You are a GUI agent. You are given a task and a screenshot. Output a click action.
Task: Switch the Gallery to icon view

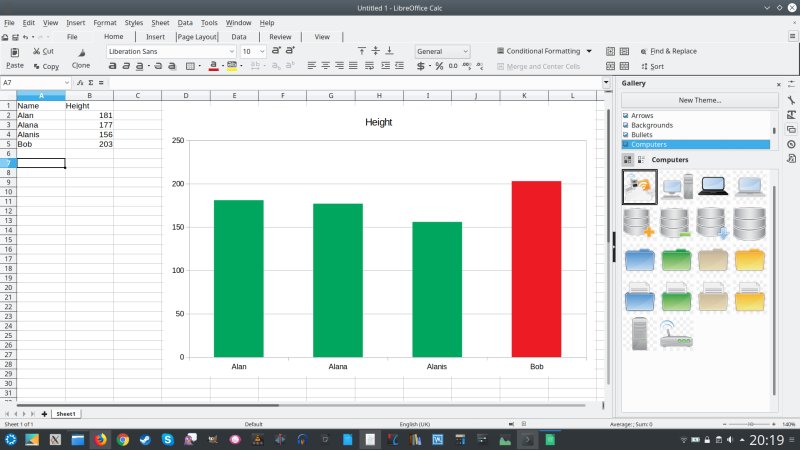pyautogui.click(x=628, y=159)
